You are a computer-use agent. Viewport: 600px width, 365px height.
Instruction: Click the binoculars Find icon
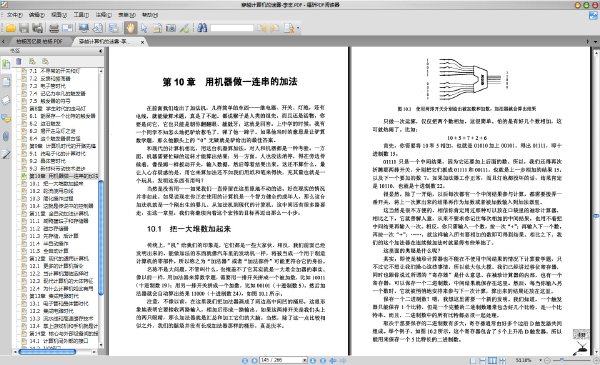(x=202, y=28)
